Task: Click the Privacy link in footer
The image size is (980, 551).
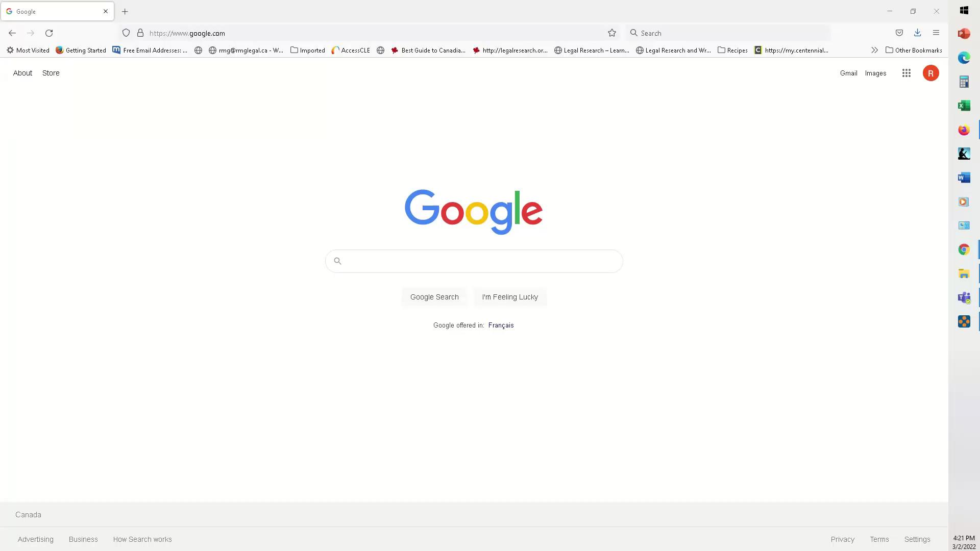Action: pos(843,539)
